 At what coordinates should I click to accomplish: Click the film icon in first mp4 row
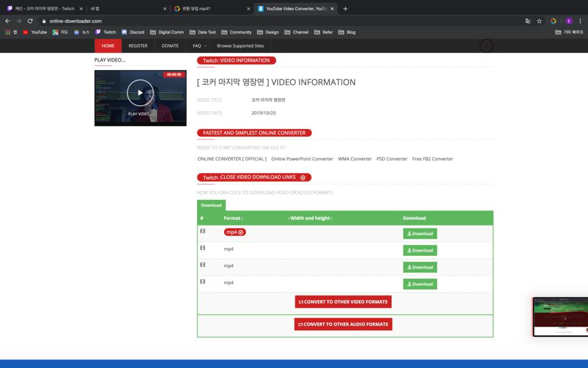click(x=203, y=231)
